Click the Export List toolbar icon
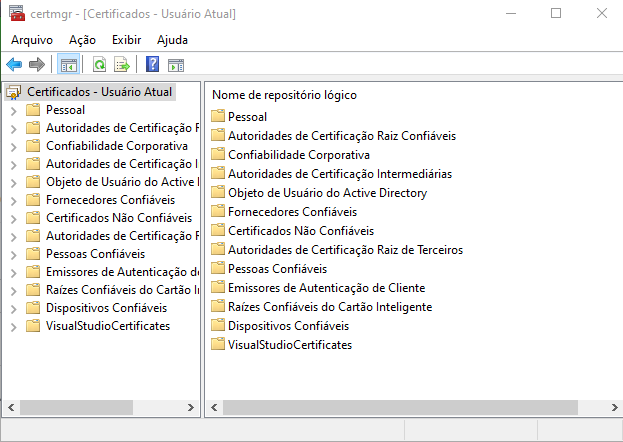The width and height of the screenshot is (623, 442). pyautogui.click(x=122, y=65)
